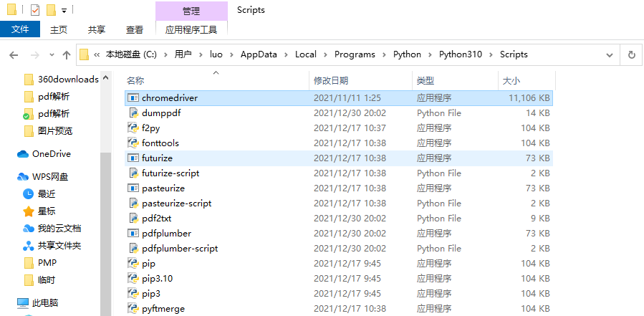Image resolution: width=644 pixels, height=316 pixels.
Task: Select the pdf解析 folder with green checkmark
Action: click(47, 114)
